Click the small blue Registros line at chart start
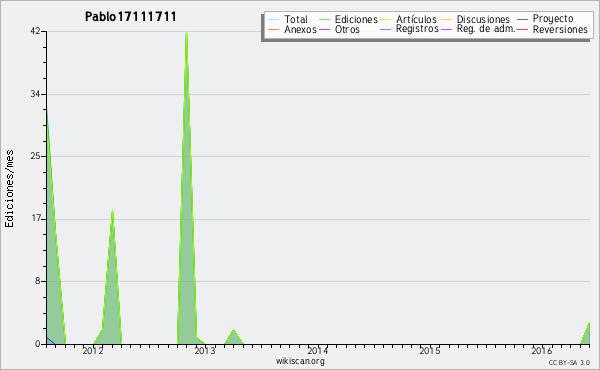Viewport: 600px width, 370px height. tap(51, 341)
